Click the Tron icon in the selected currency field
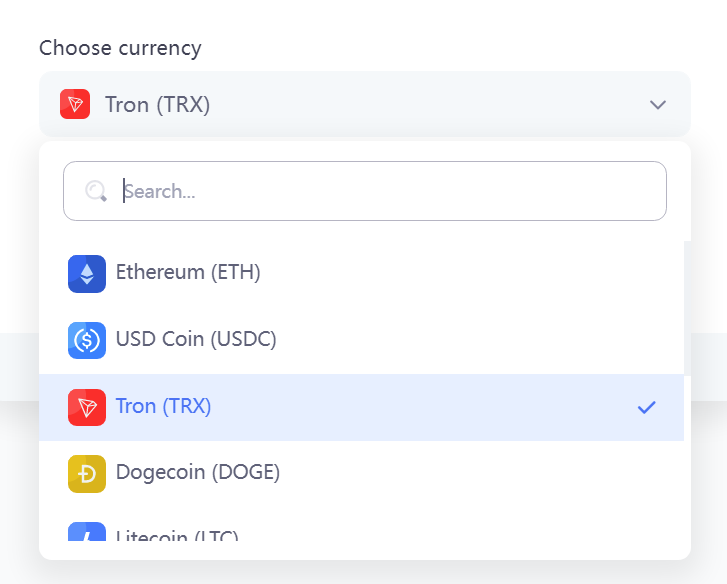Viewport: 727px width, 584px height. pos(75,104)
